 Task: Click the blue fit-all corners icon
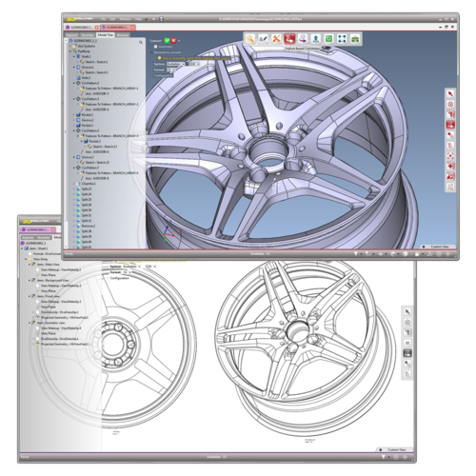coord(342,39)
